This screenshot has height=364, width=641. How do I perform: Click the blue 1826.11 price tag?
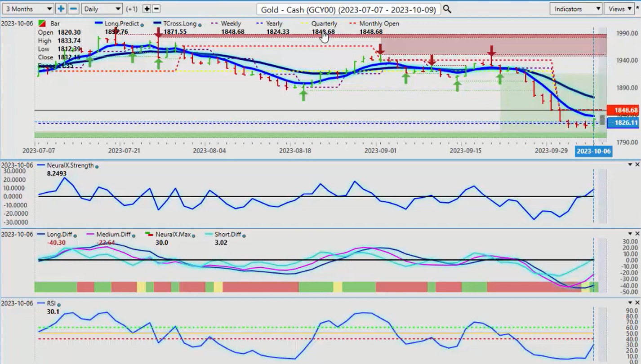pos(622,123)
